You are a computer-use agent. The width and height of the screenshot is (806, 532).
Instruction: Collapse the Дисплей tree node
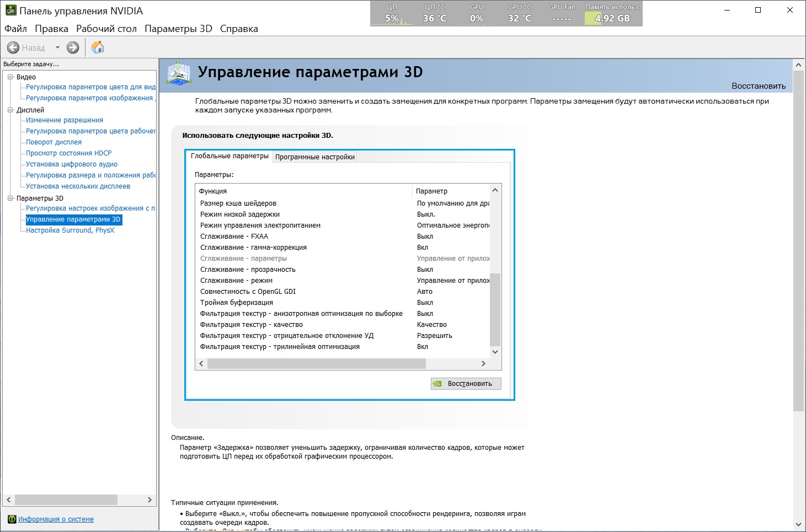click(10, 110)
